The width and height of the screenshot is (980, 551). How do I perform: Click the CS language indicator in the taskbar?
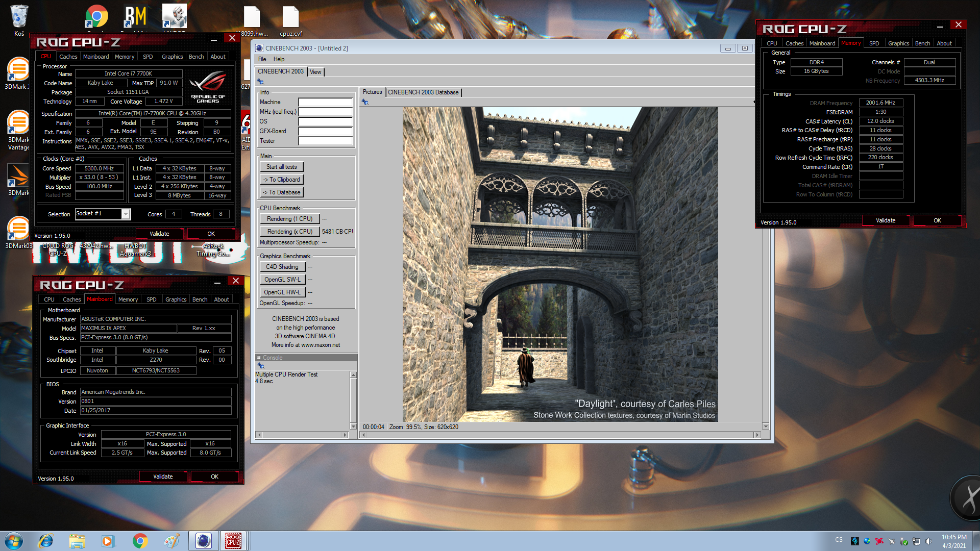839,540
